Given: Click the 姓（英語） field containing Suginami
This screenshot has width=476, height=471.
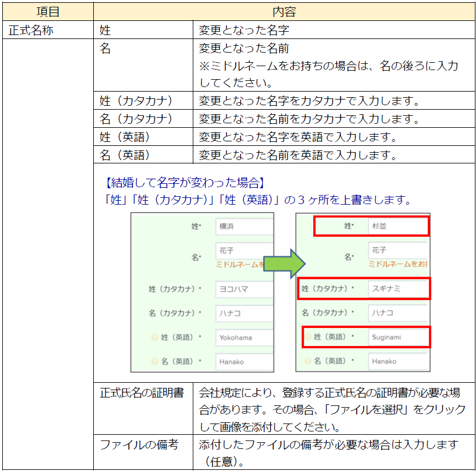Looking at the screenshot, I should [397, 337].
